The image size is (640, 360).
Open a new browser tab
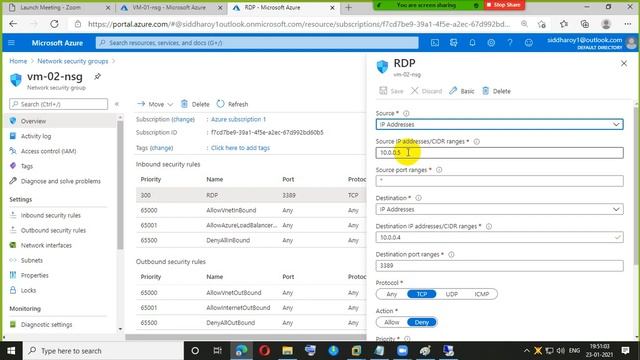(349, 7)
